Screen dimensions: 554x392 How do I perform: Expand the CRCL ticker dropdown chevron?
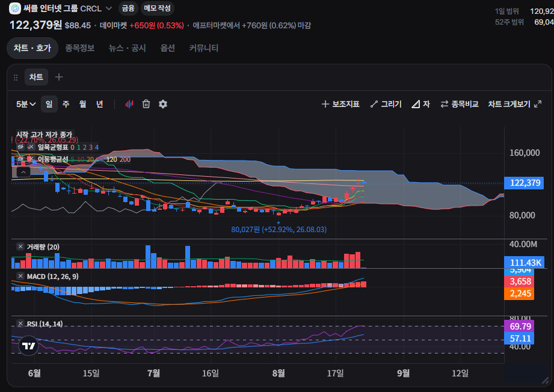coord(109,8)
